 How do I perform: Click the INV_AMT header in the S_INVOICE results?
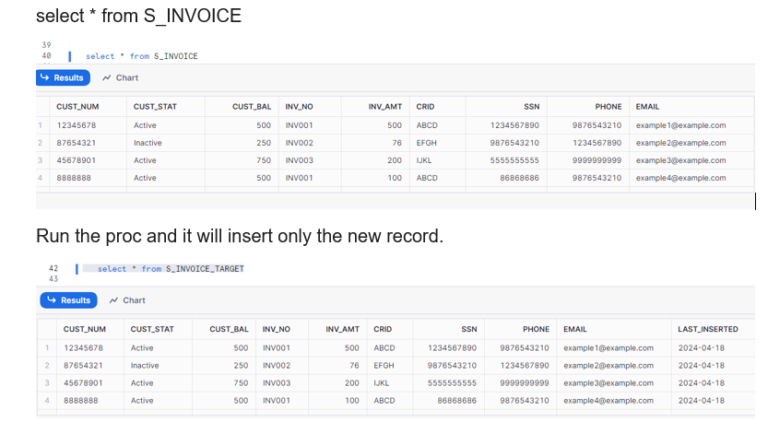click(x=385, y=106)
